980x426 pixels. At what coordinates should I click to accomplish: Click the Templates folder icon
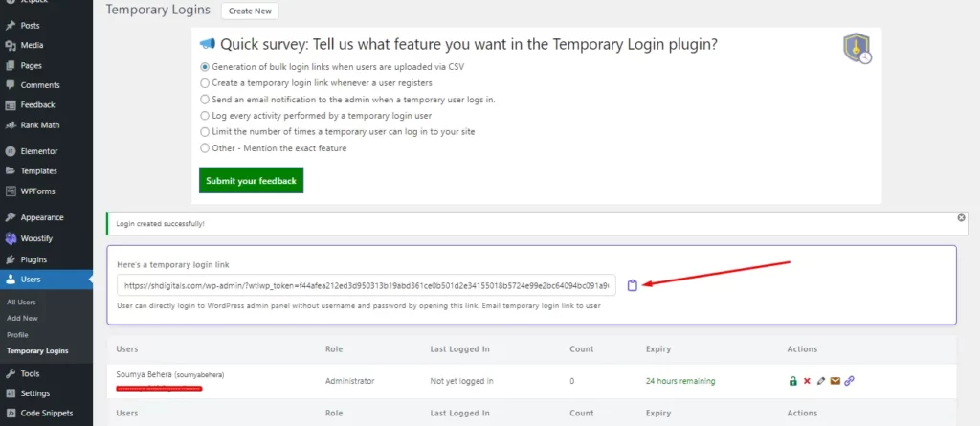coord(10,170)
